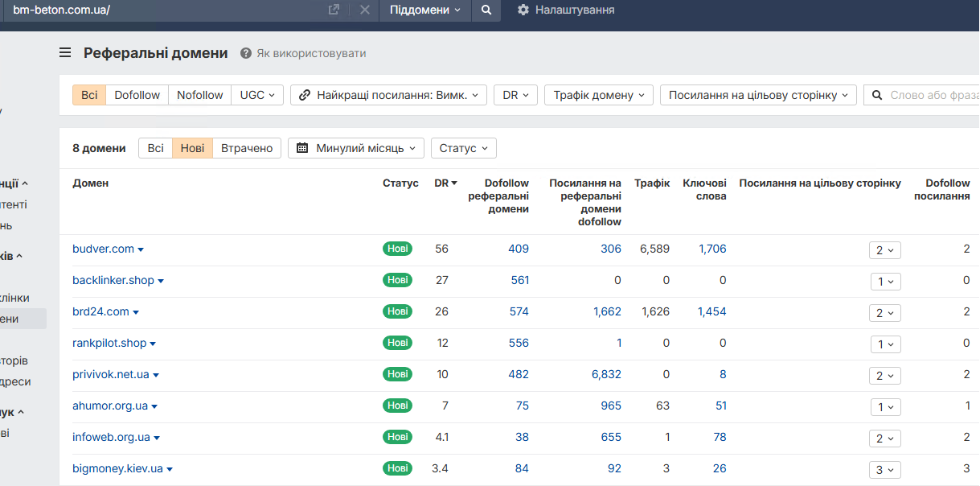Open DR filter dropdown
The width and height of the screenshot is (980, 486).
coord(515,95)
